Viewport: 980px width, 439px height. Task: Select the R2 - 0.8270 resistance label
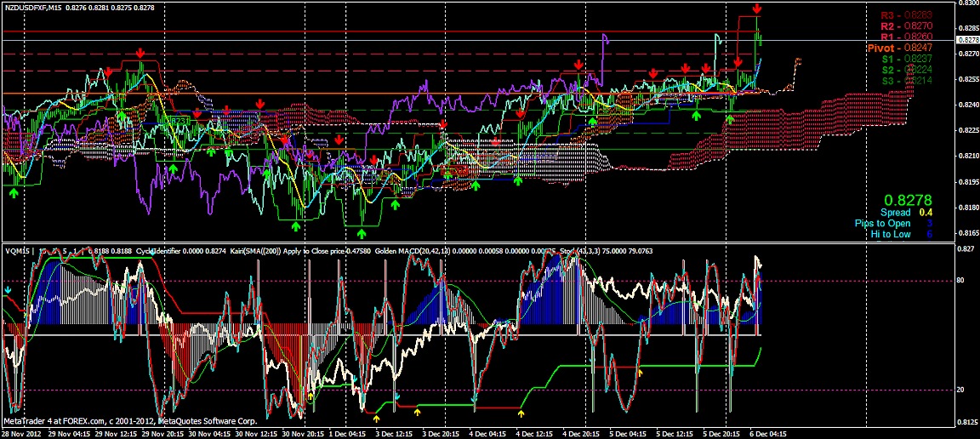[x=906, y=26]
